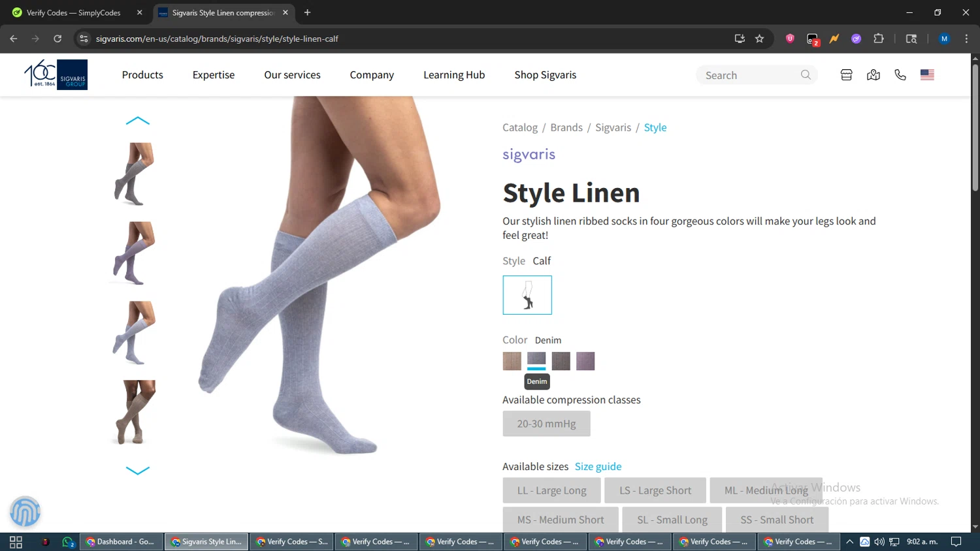Open the Chrome profile M avatar
The image size is (980, 551).
click(944, 39)
